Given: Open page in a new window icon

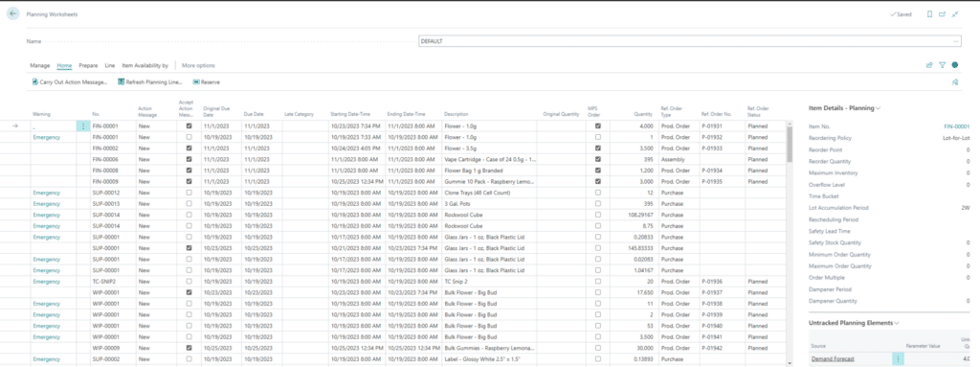Looking at the screenshot, I should click(942, 13).
